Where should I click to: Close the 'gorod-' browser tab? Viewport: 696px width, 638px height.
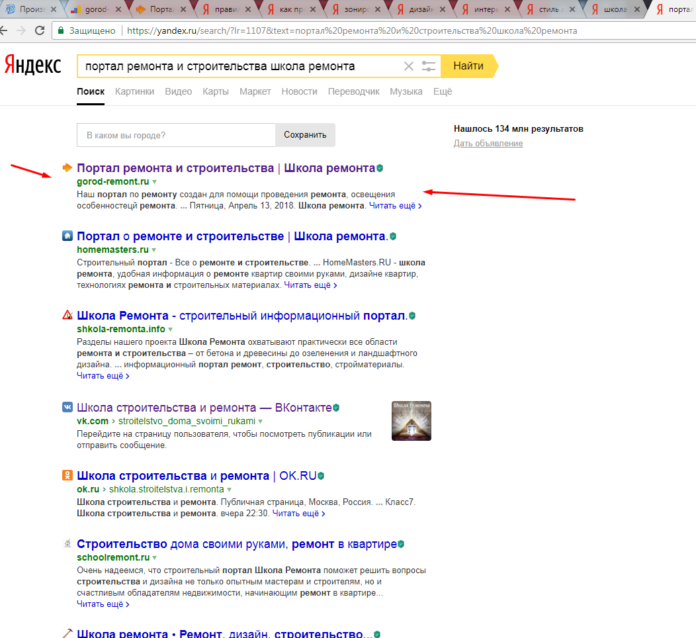click(x=118, y=9)
